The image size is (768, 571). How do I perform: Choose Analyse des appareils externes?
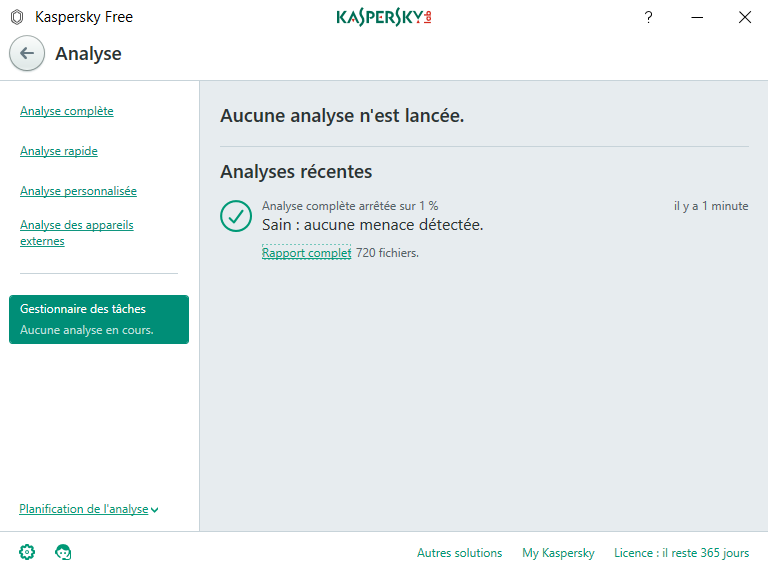point(76,233)
